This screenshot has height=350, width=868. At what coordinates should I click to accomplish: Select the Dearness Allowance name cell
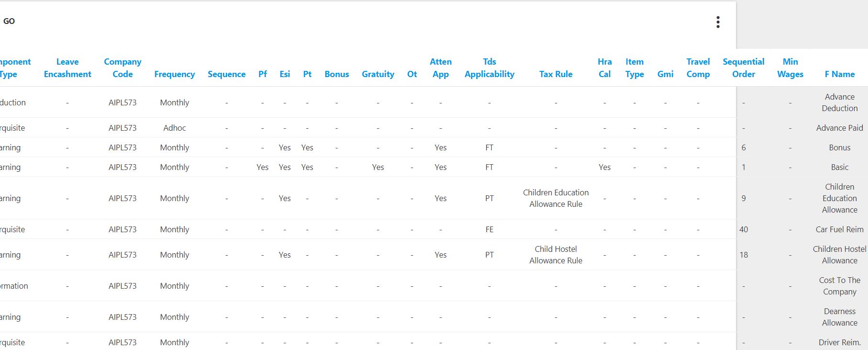click(840, 317)
